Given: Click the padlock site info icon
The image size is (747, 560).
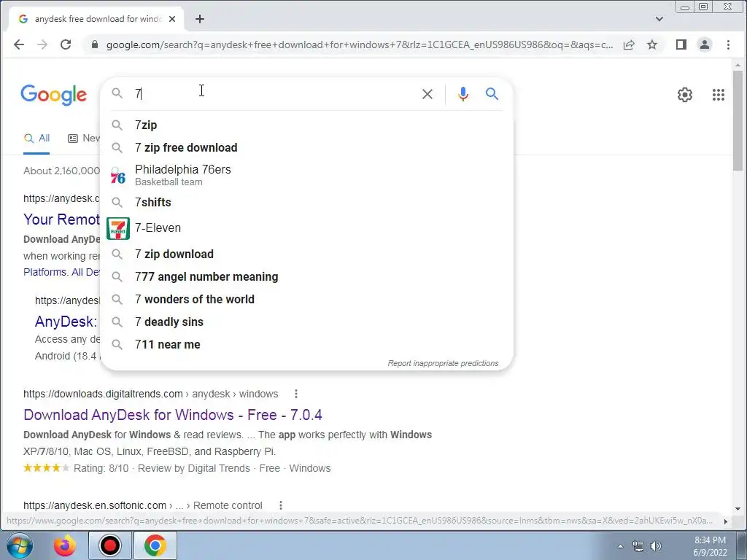Looking at the screenshot, I should pos(95,44).
